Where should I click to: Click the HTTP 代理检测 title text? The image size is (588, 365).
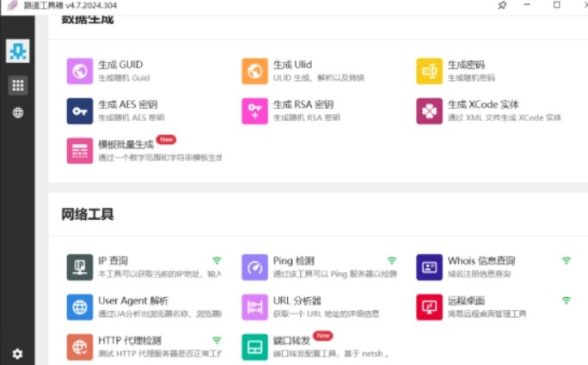click(x=130, y=341)
